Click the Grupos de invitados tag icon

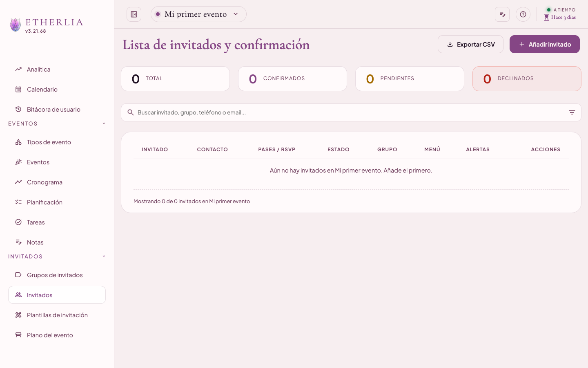click(x=18, y=275)
